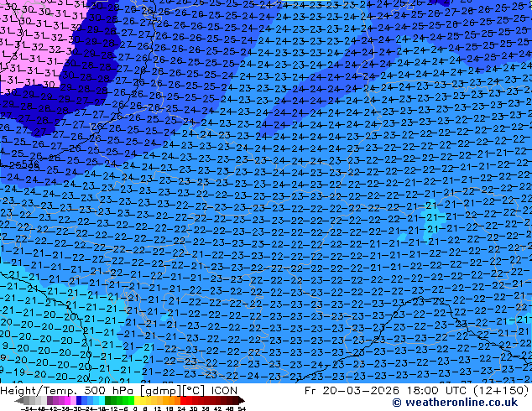Click the legend value label -54
532x411 pixels.
tap(27, 408)
